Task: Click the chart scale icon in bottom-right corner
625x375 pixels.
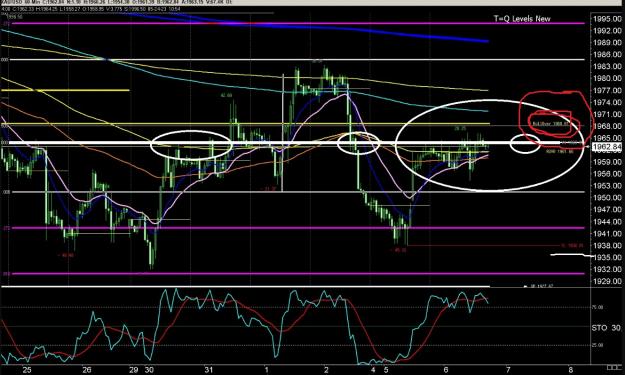Action: tap(611, 367)
